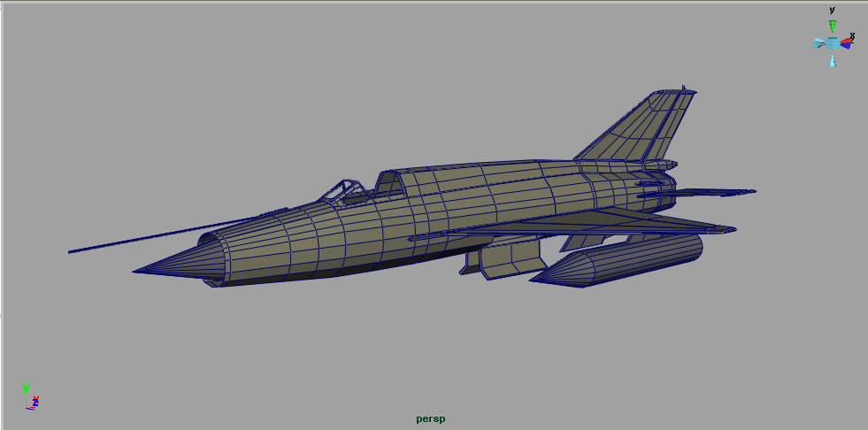This screenshot has height=430, width=868.
Task: Select the cockpit canopy frame
Action: tap(346, 191)
